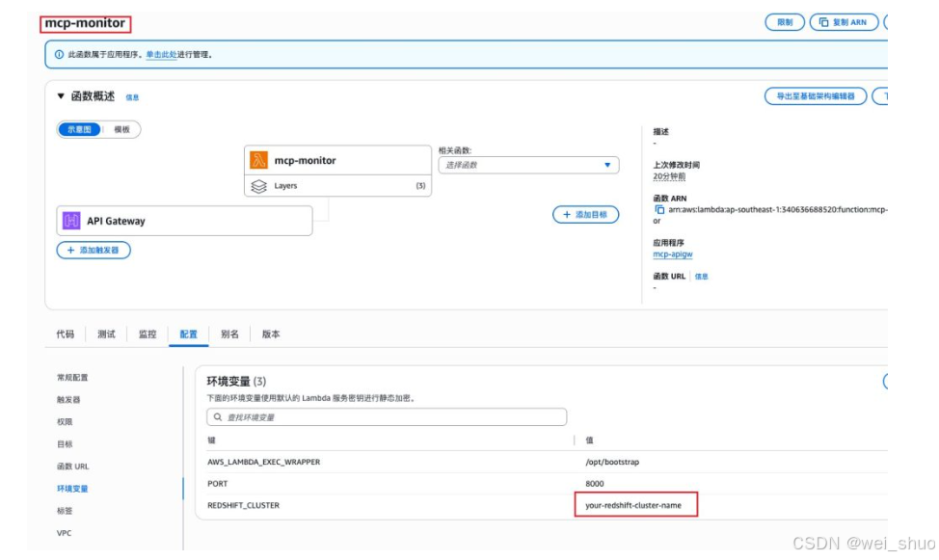Collapse the 函数概述 section triangle
Image resolution: width=939 pixels, height=560 pixels.
[61, 95]
